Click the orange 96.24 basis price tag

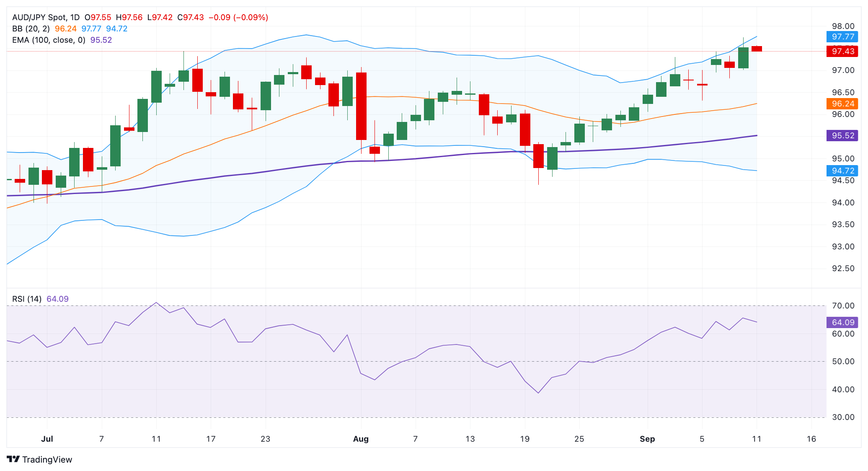pos(842,104)
